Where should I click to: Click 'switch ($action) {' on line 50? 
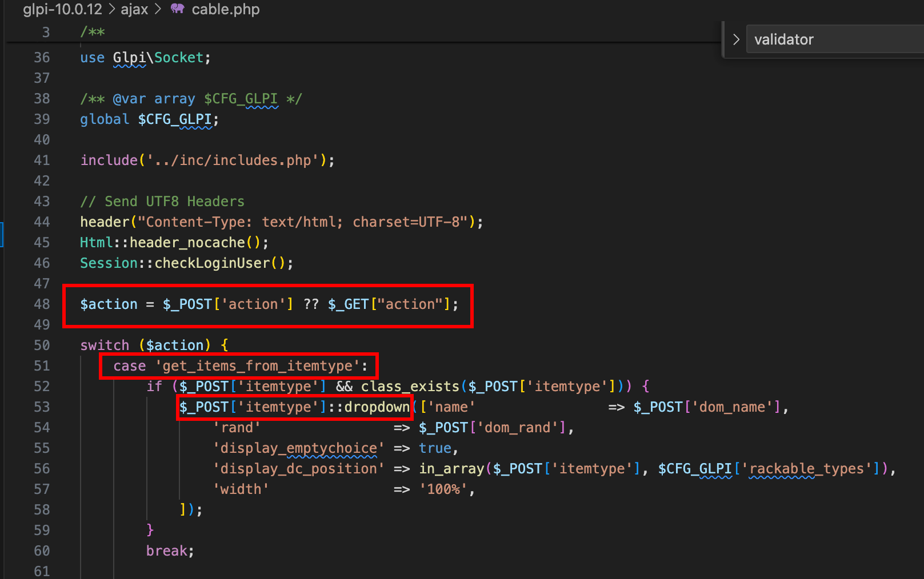coord(154,345)
